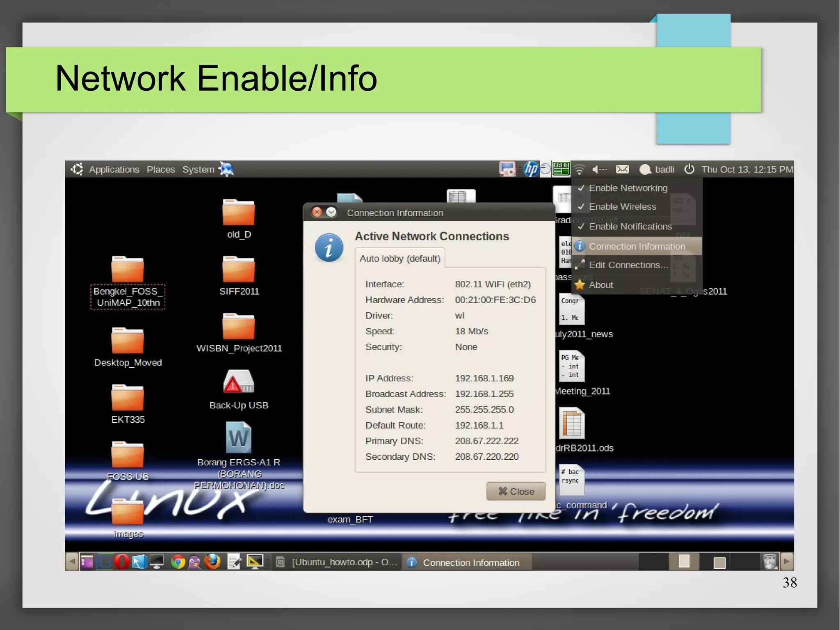Open the WISBN_Project2011 folder
The image size is (840, 630).
(238, 326)
